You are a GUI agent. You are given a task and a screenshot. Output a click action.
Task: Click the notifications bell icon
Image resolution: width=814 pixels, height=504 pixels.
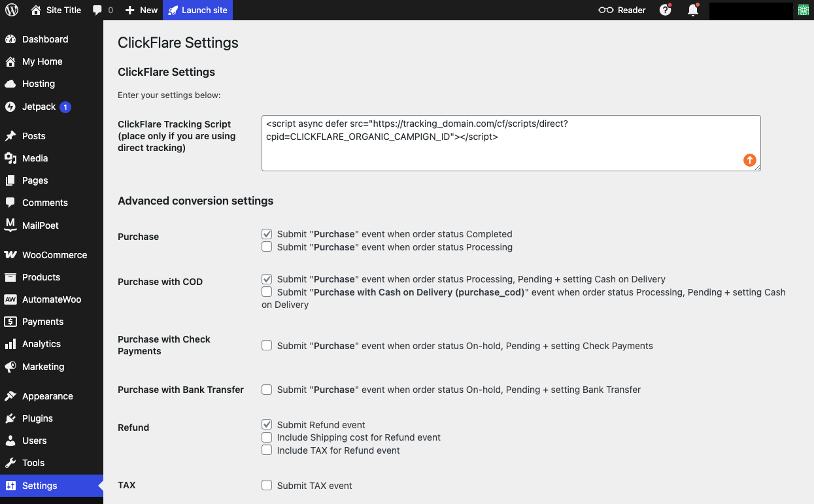[x=692, y=10]
